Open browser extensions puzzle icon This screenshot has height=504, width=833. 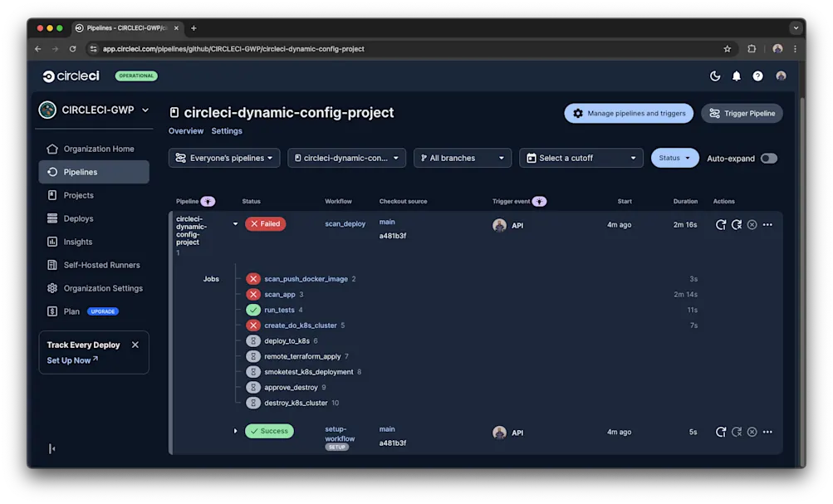752,49
